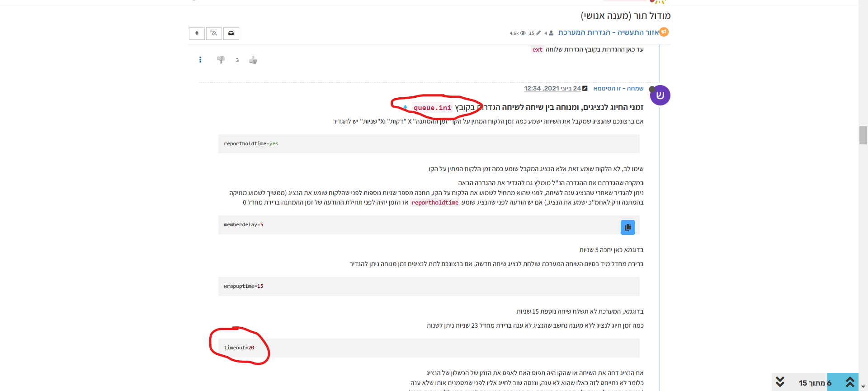Open the poster's username profile link
Image resolution: width=868 pixels, height=391 pixels.
[618, 88]
